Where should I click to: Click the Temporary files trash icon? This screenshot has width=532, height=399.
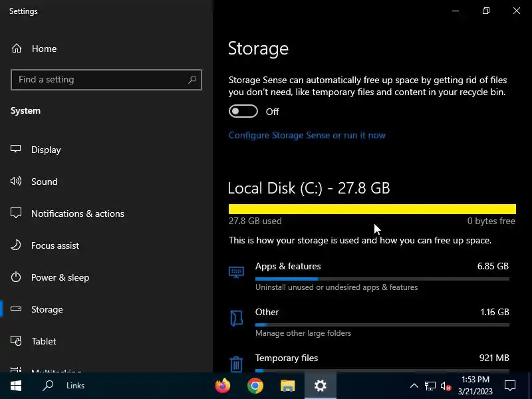pos(236,364)
